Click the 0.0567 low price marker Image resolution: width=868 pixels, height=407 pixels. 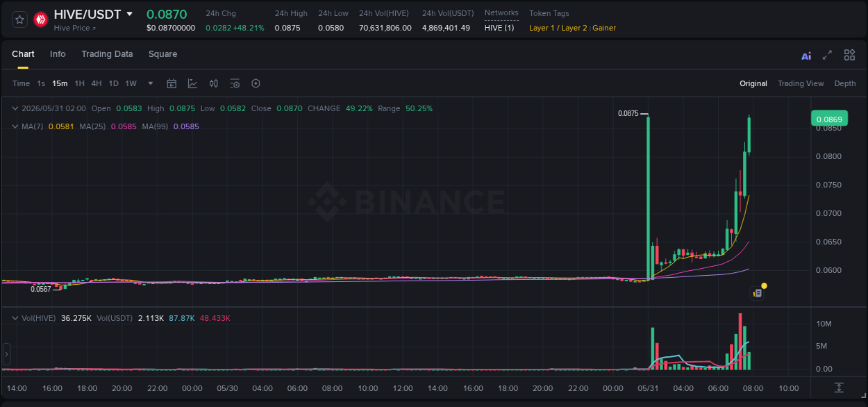tap(41, 289)
